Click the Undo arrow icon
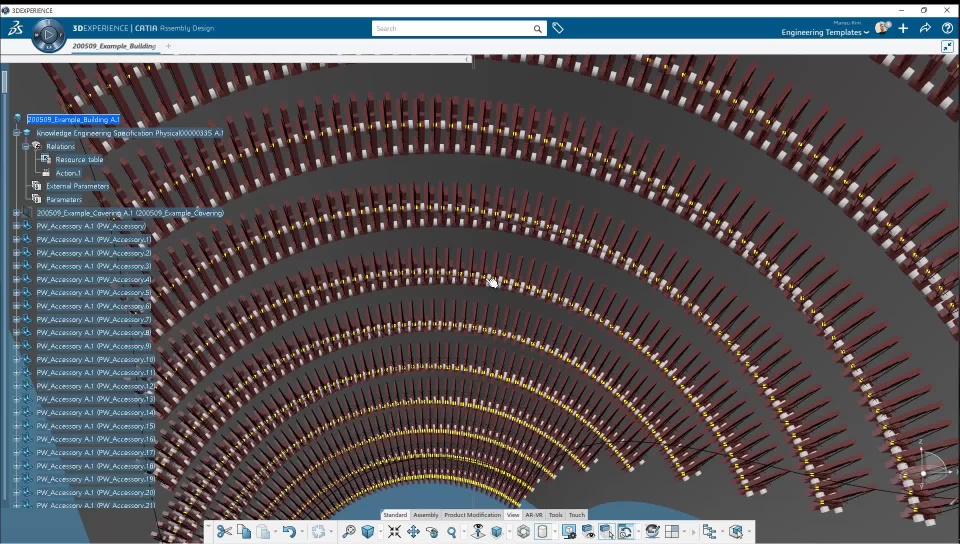 [289, 532]
